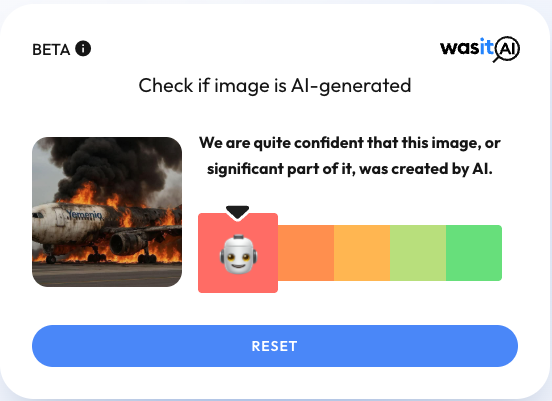This screenshot has width=552, height=401.
Task: Click the robot emoji icon
Action: click(238, 254)
